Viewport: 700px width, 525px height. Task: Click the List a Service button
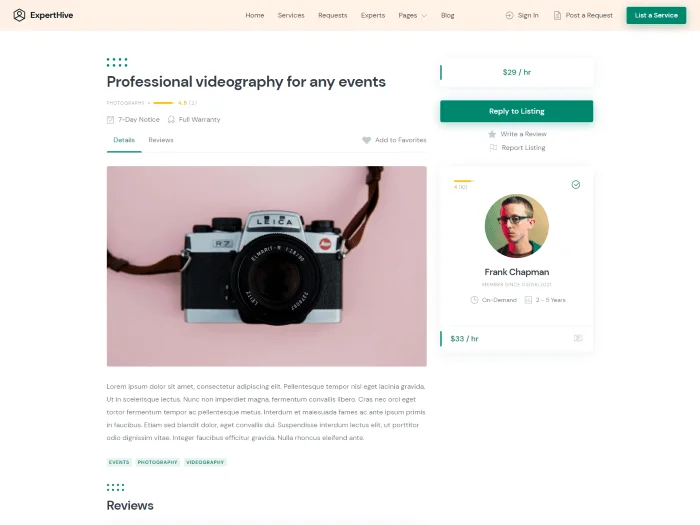[x=656, y=15]
